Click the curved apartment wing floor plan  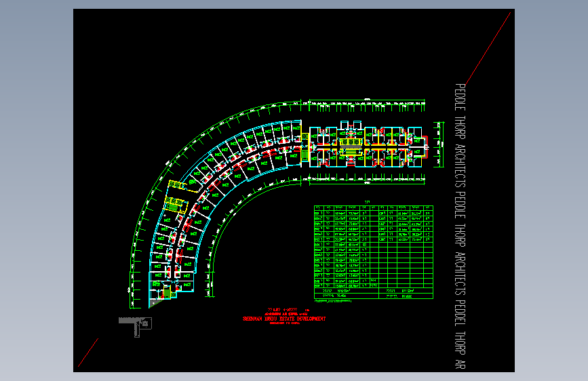click(225, 214)
